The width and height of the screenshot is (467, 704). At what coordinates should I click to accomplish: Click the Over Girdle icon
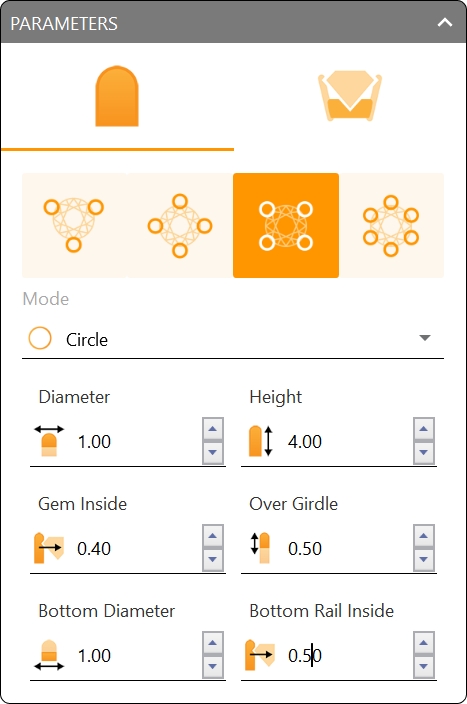coord(260,548)
